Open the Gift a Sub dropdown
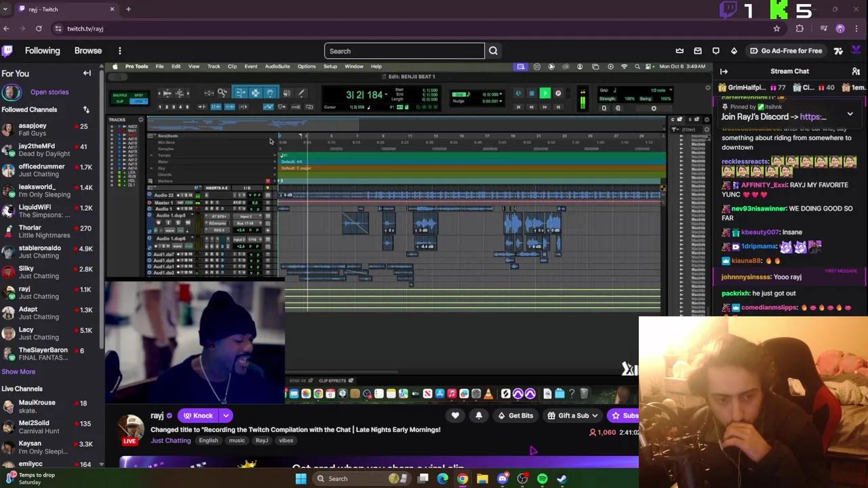Viewport: 868px width, 488px height. coord(573,415)
